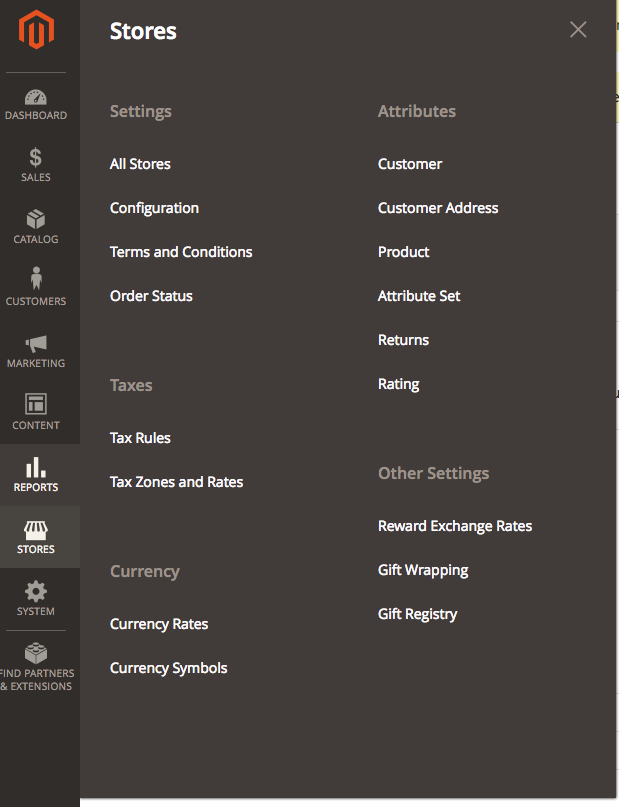Open Tax Zones and Rates
Image resolution: width=619 pixels, height=807 pixels.
click(176, 482)
